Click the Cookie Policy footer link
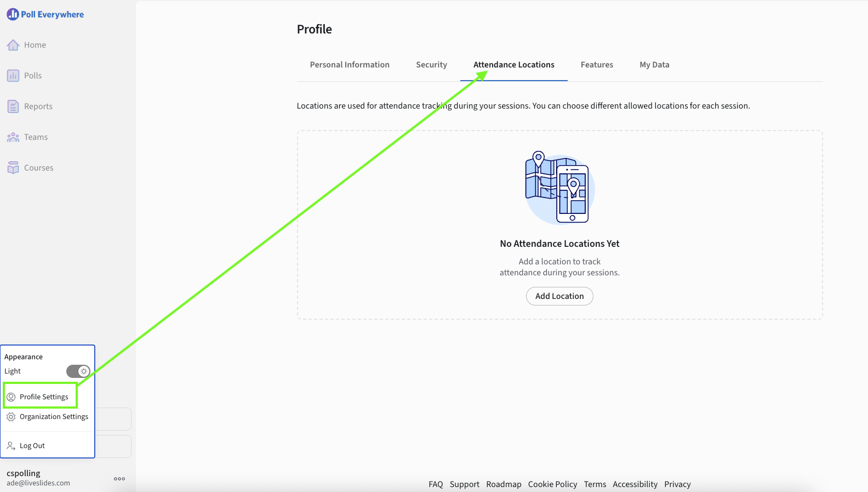 click(x=552, y=484)
